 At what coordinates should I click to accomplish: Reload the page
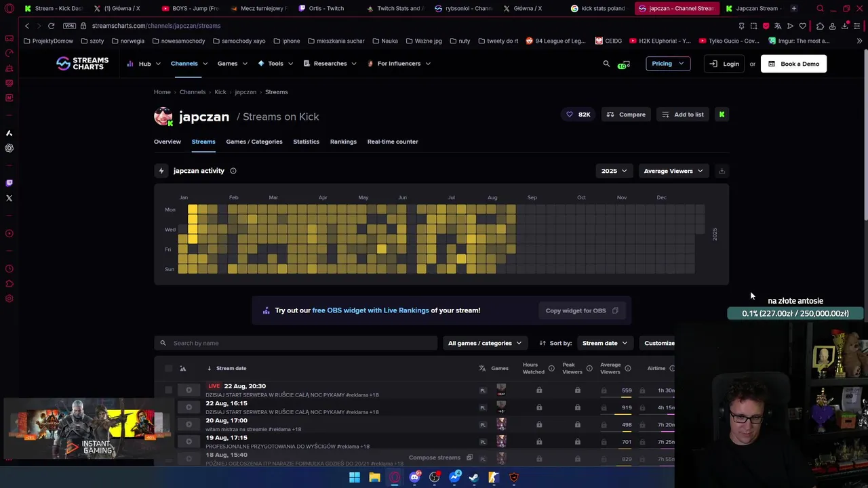coord(51,26)
